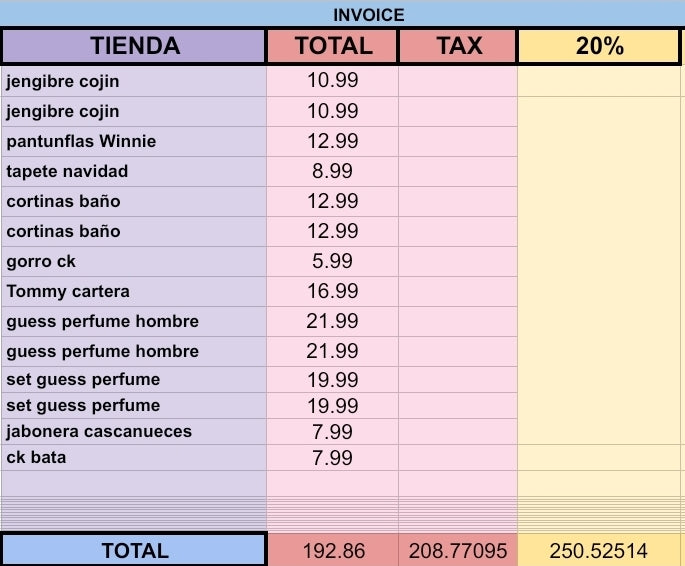Select the 208.77095 tax total cell
Screen dimensions: 685x566
(x=458, y=550)
